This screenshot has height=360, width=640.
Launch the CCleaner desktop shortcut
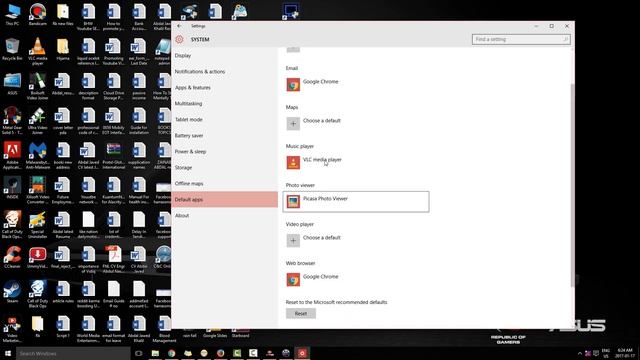(12, 257)
